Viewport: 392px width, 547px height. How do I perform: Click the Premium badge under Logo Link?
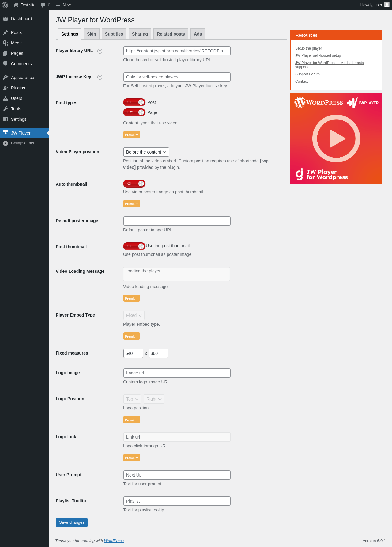pyautogui.click(x=132, y=458)
